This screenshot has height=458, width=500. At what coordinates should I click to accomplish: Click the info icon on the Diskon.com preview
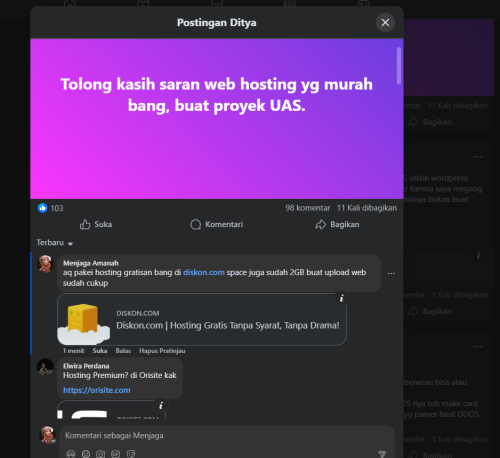tap(341, 298)
